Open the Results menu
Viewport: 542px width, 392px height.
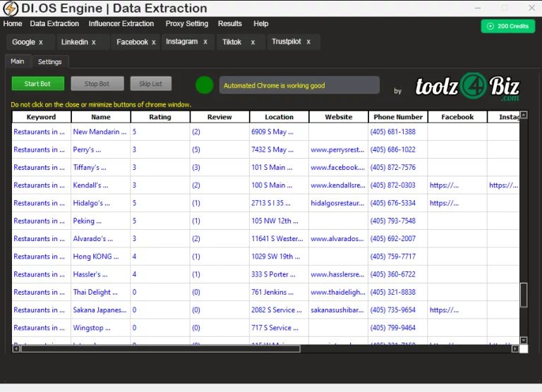[230, 23]
